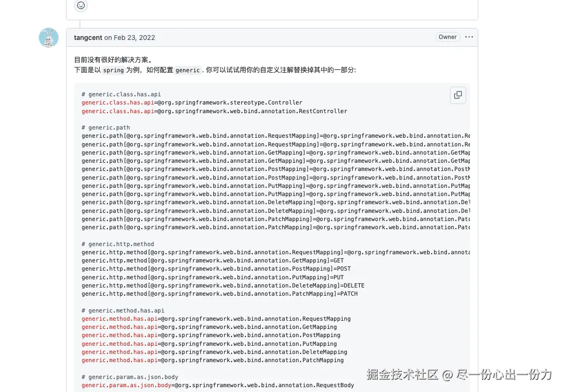
Task: Click the line ending with 'annotation.RequestBody'
Action: 218,386
